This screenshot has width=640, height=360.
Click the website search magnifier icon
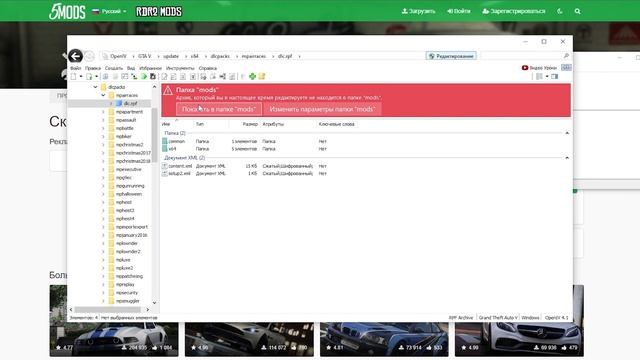tap(578, 11)
